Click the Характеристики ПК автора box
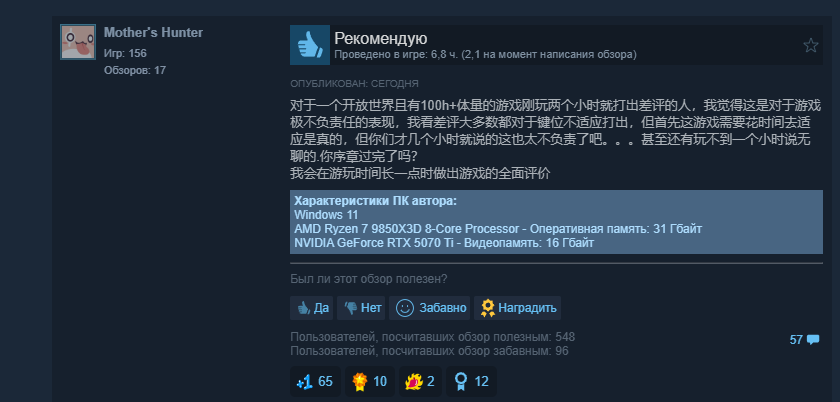 click(x=557, y=222)
